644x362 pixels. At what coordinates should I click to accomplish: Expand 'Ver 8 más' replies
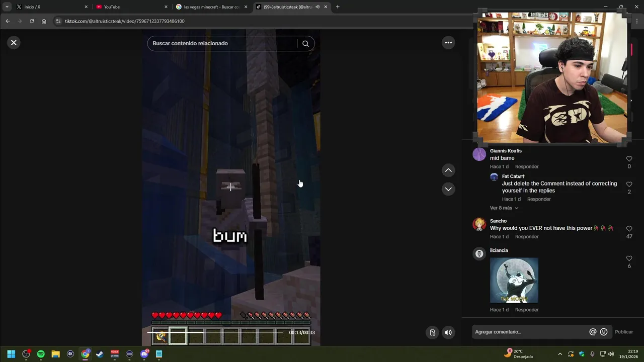504,208
